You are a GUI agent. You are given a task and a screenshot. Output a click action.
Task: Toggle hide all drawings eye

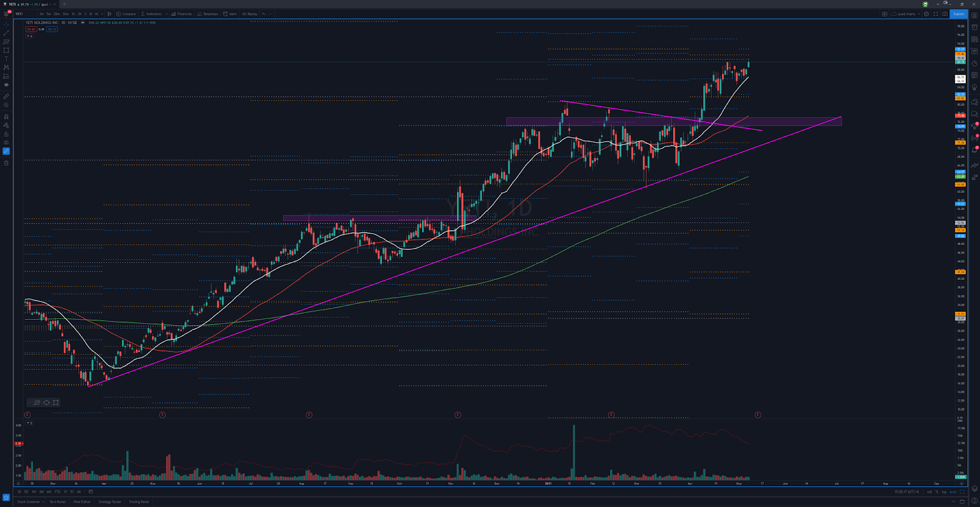click(x=6, y=143)
